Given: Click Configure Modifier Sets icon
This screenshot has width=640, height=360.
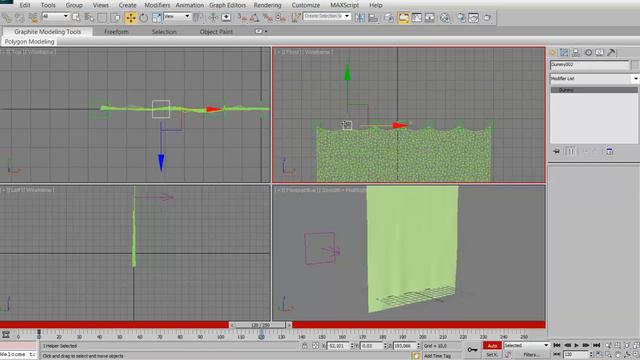Looking at the screenshot, I should [609, 151].
